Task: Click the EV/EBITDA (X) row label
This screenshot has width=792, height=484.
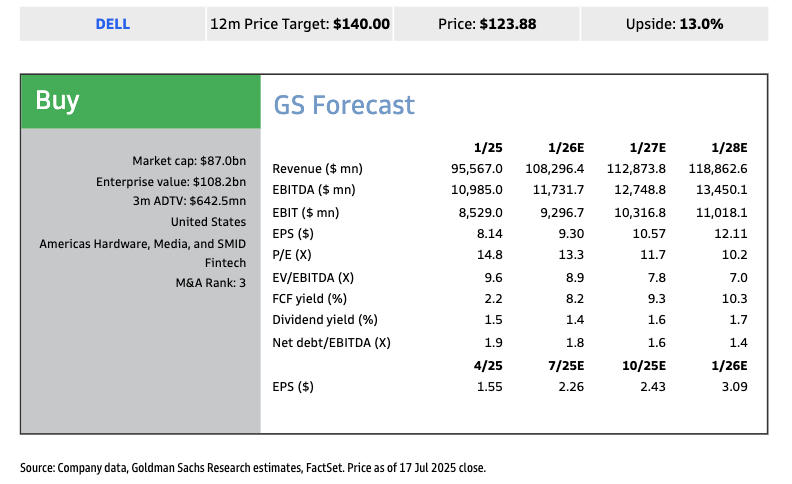Action: pos(313,278)
